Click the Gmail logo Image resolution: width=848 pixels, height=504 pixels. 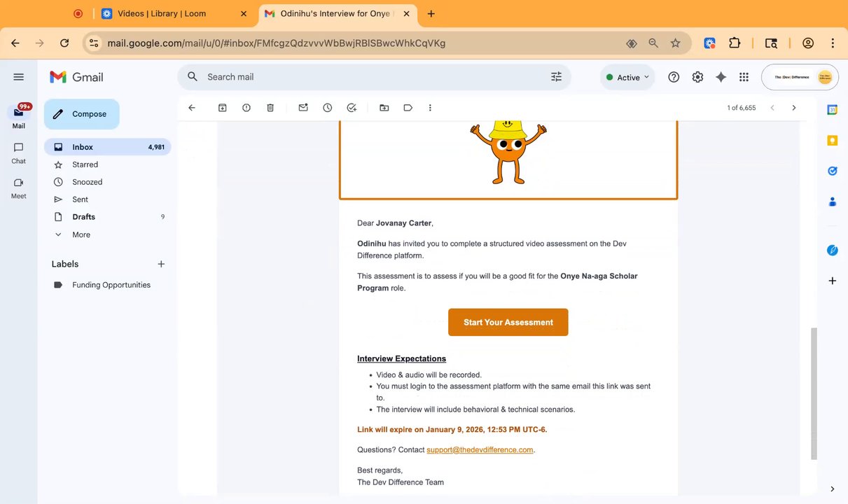(76, 77)
